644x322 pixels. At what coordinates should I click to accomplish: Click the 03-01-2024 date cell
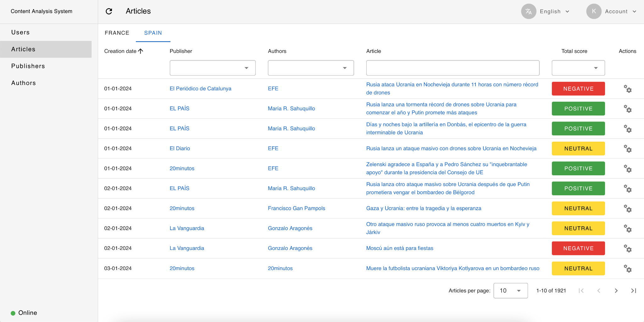(x=118, y=268)
